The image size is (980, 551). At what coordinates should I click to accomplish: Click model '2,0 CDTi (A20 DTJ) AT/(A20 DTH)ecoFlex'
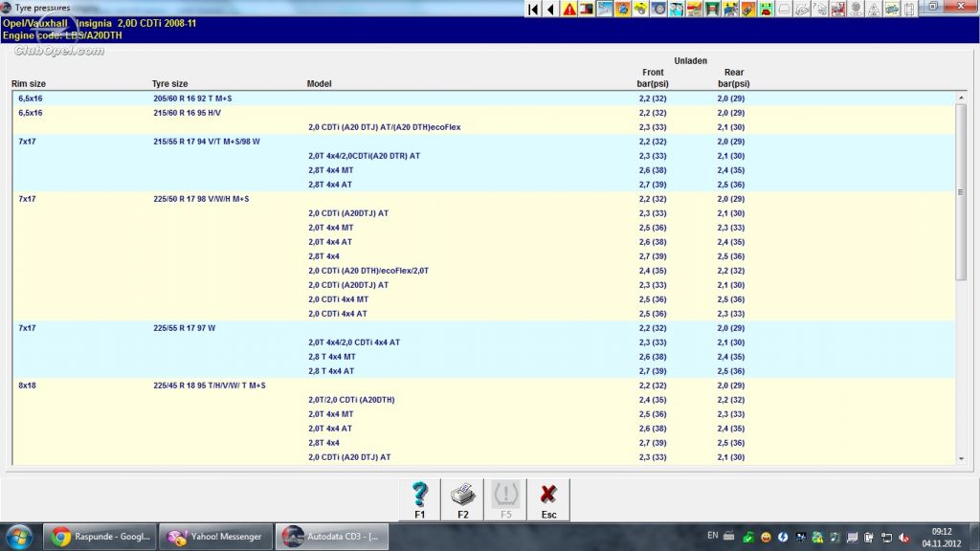click(385, 127)
